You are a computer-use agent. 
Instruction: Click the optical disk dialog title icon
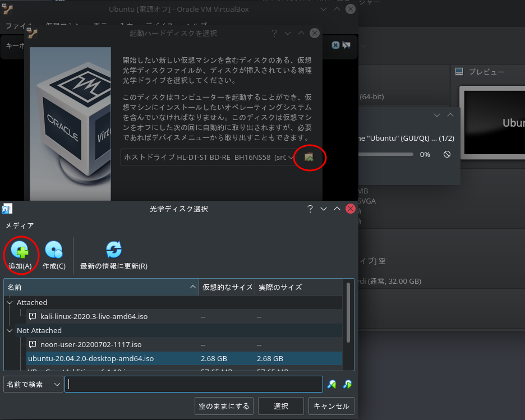tap(7, 209)
